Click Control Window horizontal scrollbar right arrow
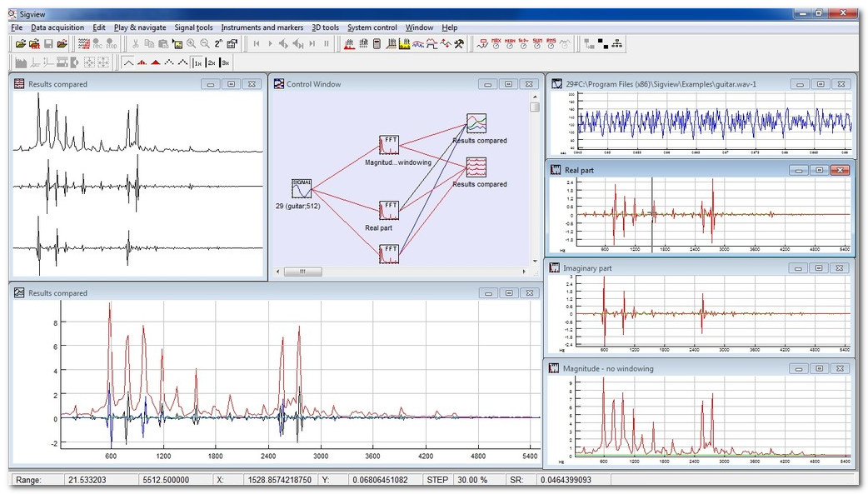Viewport: 868px width, 494px height. coord(524,272)
